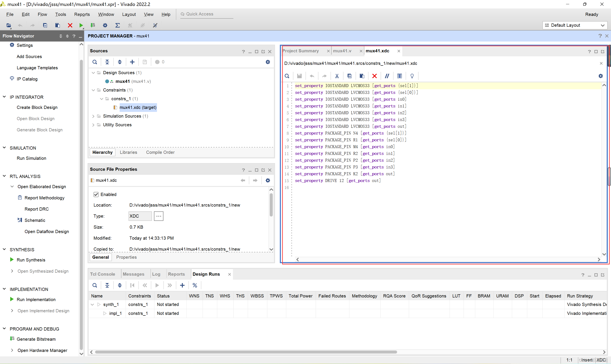
Task: Click the Properties sub-tab in Source File Properties
Action: [x=127, y=257]
